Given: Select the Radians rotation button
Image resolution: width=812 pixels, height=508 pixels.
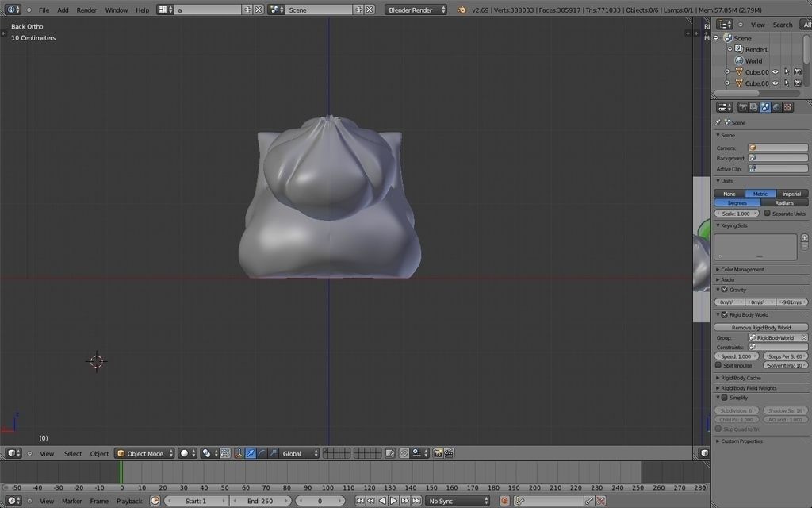Looking at the screenshot, I should point(784,202).
